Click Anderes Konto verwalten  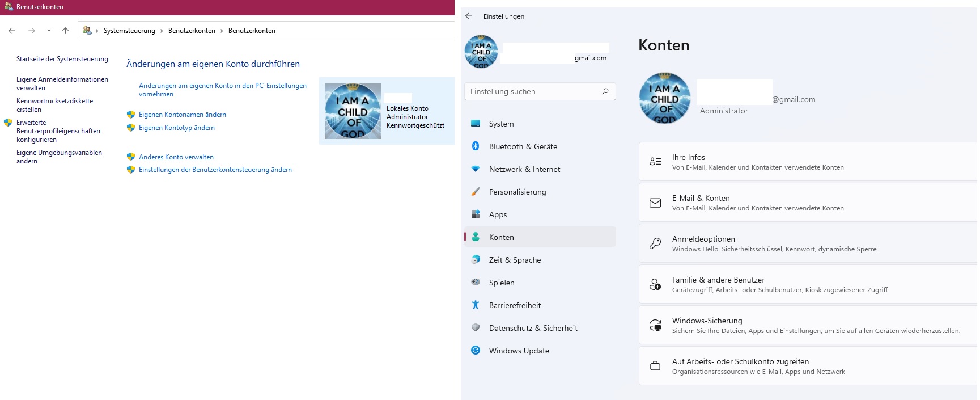(176, 157)
